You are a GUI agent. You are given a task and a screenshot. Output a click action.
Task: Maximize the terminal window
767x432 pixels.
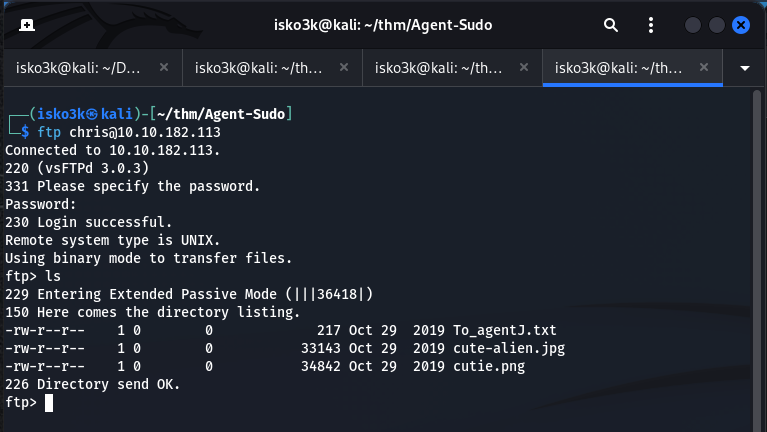tap(717, 25)
